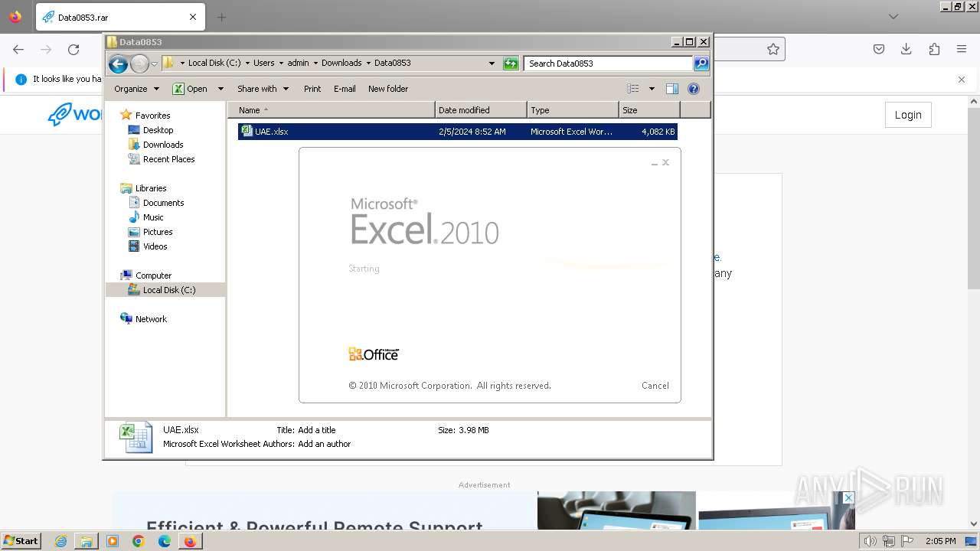Open address bar history dropdown

coord(492,64)
